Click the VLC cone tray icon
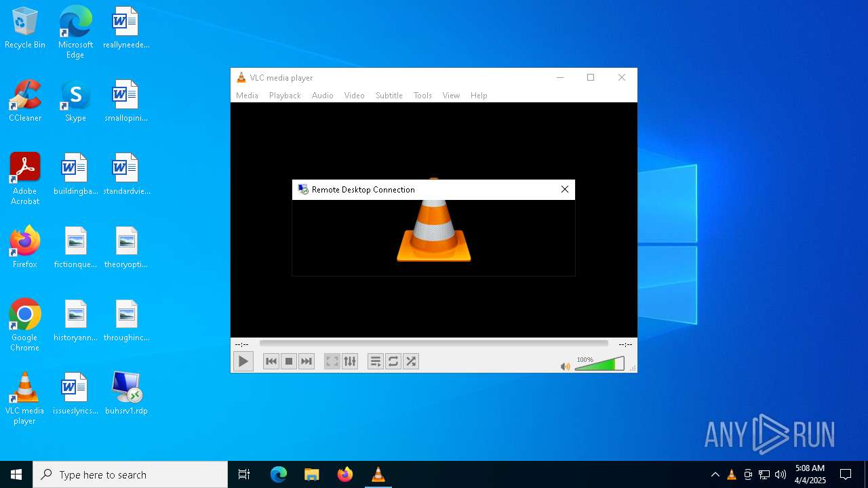This screenshot has width=868, height=488. [x=731, y=474]
